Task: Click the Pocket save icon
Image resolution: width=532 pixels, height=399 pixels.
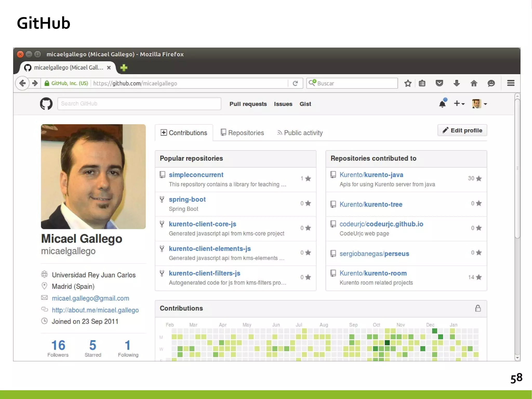Action: click(x=439, y=83)
